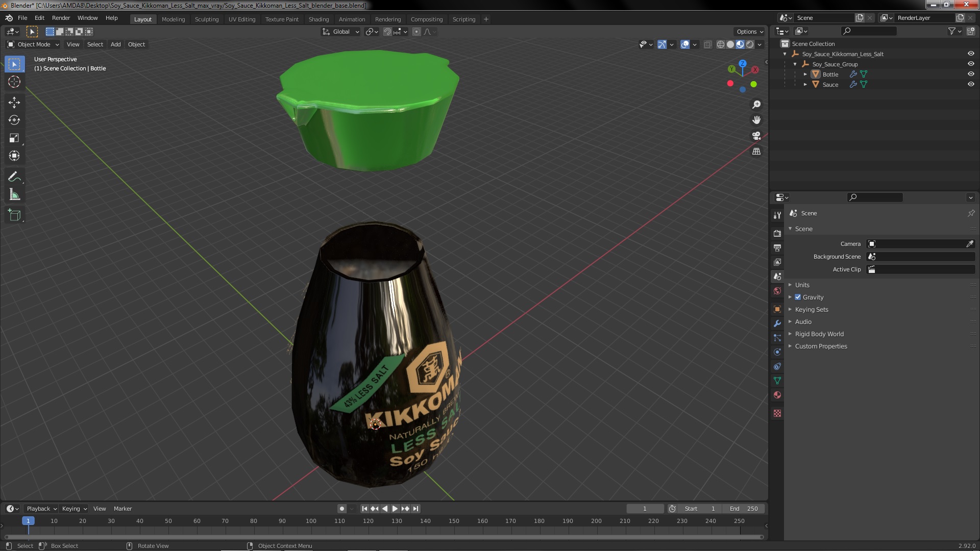Image resolution: width=980 pixels, height=551 pixels.
Task: Expand the Custom Properties panel
Action: click(x=821, y=346)
